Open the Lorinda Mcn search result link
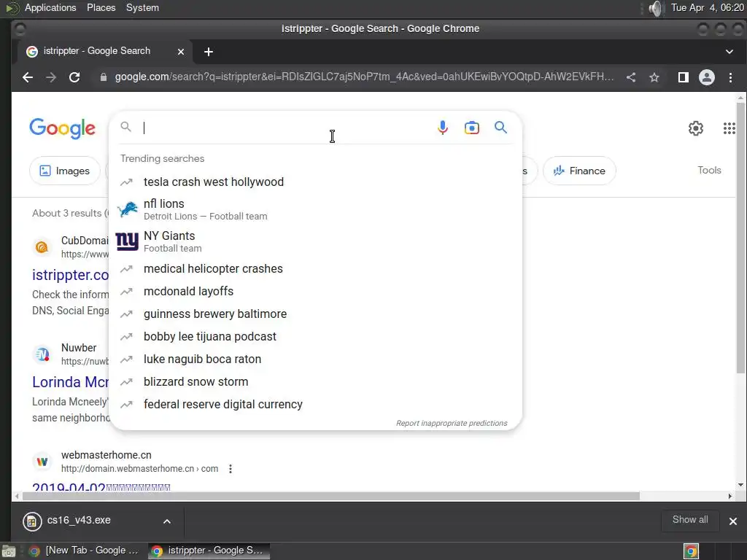 tap(71, 382)
